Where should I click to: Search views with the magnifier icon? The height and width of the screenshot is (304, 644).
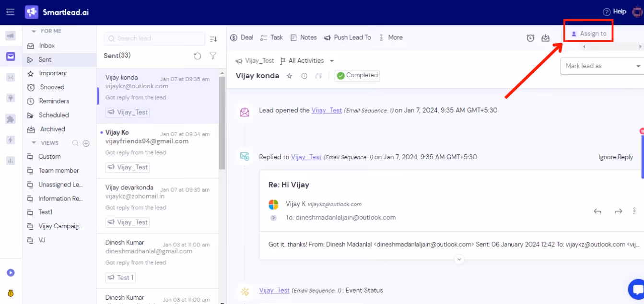pos(75,143)
